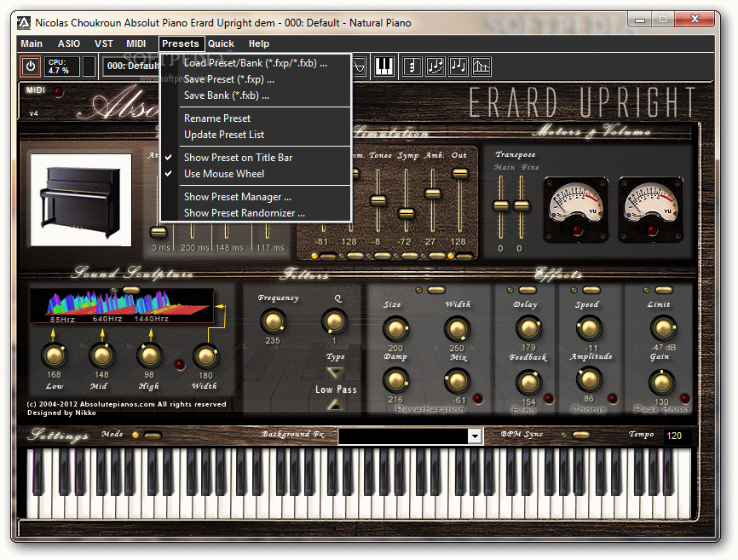Screen dimensions: 738x560
Task: Click the reverb Damp knob
Action: pyautogui.click(x=395, y=380)
